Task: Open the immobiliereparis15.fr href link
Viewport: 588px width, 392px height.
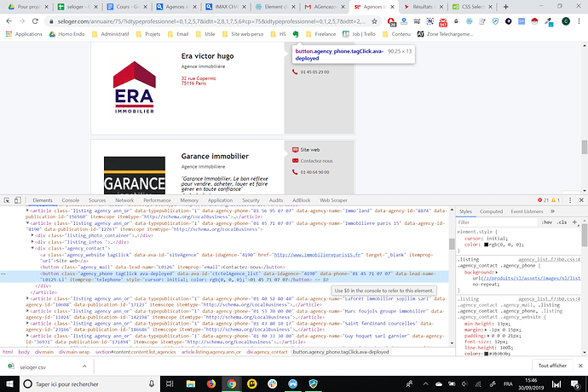Action: pyautogui.click(x=317, y=255)
